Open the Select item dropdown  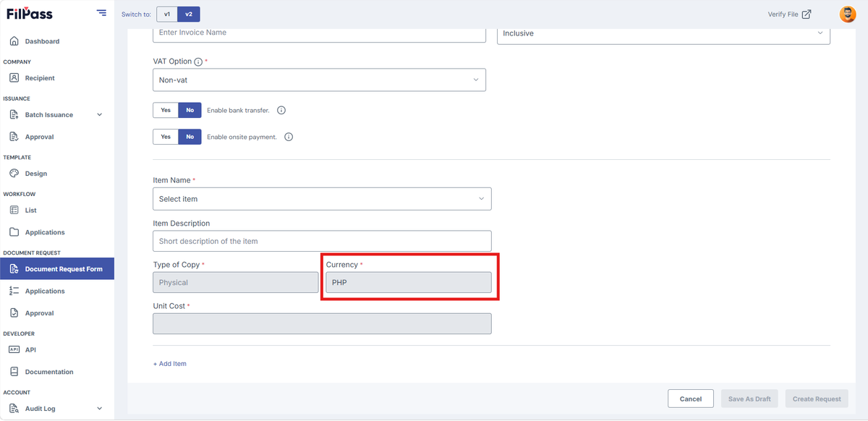click(x=322, y=199)
